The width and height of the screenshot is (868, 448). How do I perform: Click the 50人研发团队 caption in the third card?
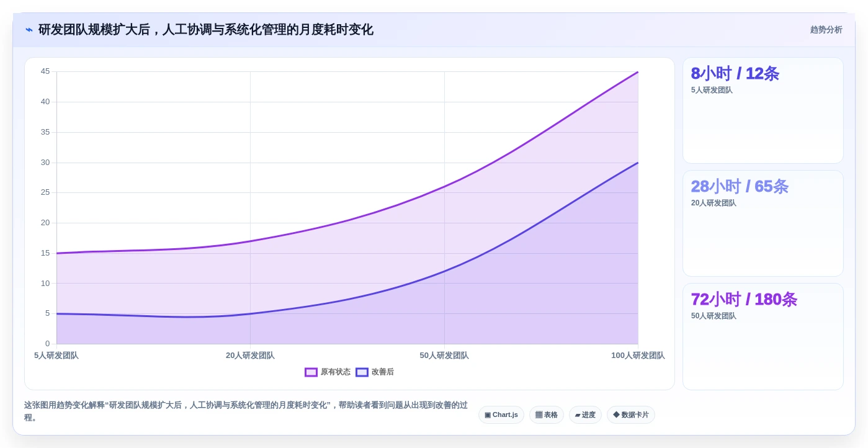714,316
